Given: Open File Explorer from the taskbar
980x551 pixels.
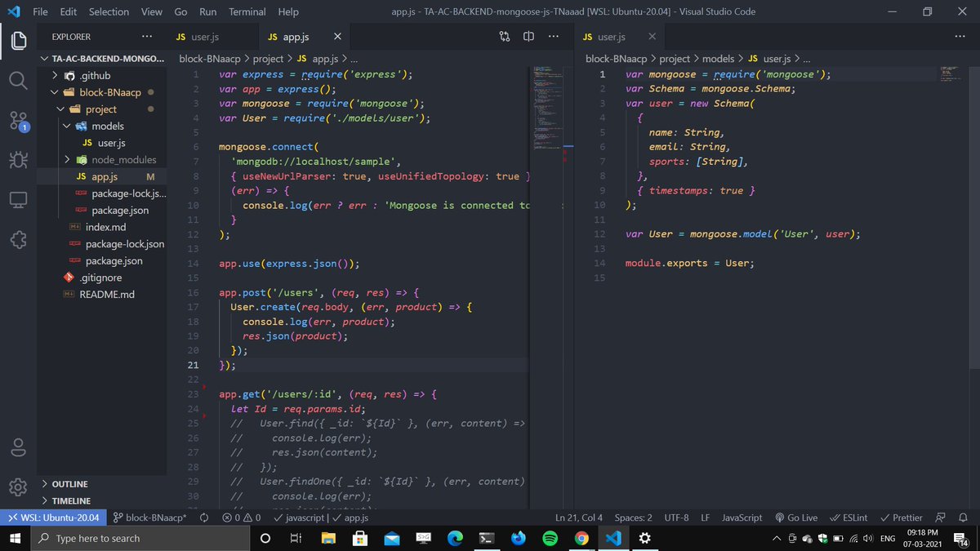Looking at the screenshot, I should (x=328, y=539).
